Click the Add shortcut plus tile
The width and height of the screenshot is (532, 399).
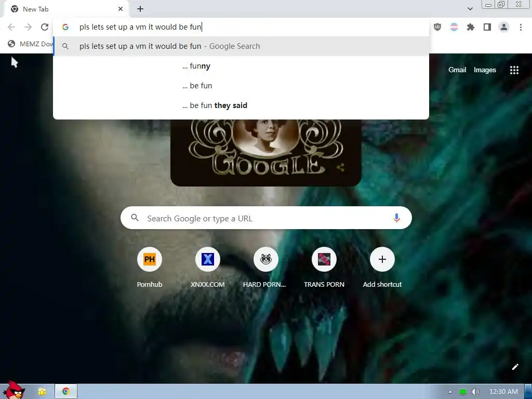click(x=382, y=260)
